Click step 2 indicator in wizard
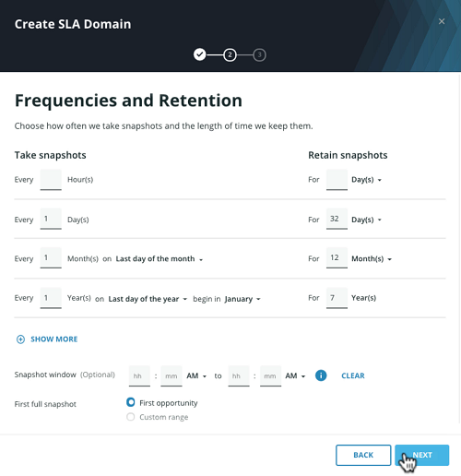This screenshot has height=476, width=461. tap(230, 55)
